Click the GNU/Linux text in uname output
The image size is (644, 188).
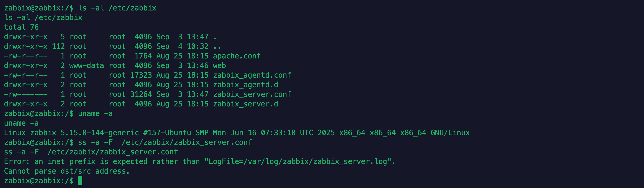(450, 133)
